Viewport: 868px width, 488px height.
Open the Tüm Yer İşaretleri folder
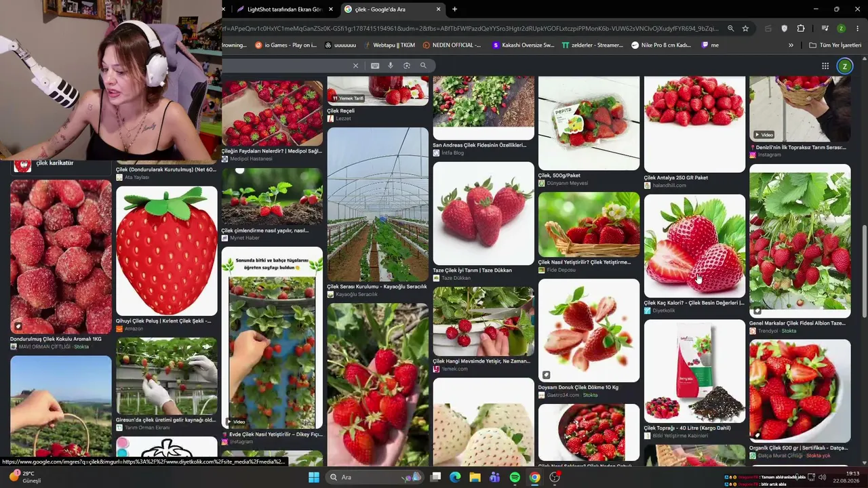(835, 45)
